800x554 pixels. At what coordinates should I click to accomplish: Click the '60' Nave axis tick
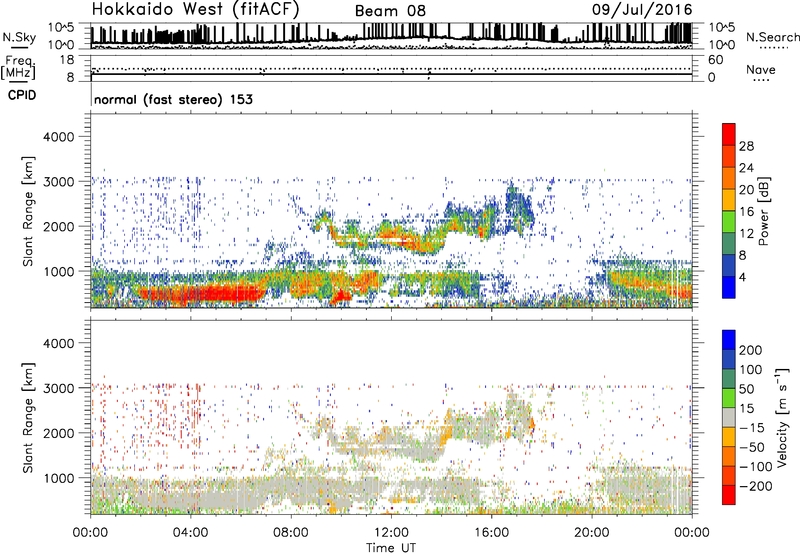[715, 60]
